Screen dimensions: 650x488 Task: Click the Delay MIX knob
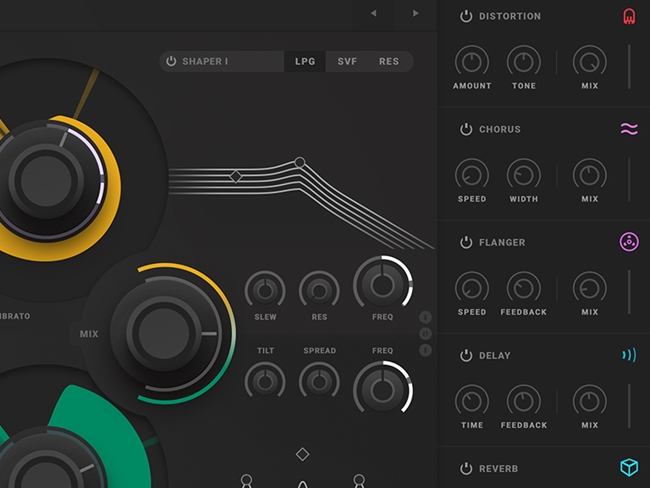point(589,401)
